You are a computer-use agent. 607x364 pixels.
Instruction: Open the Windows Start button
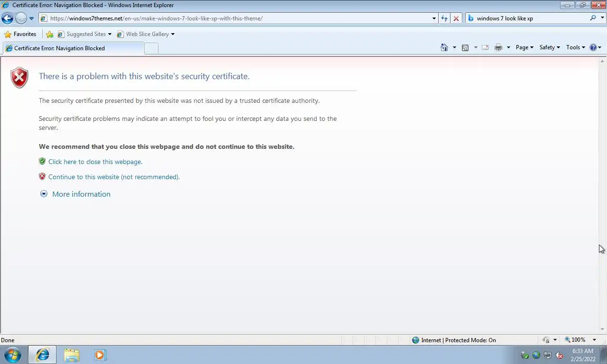[x=13, y=355]
